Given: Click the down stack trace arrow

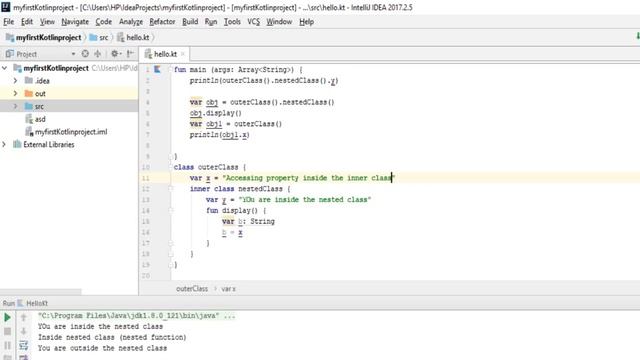Looking at the screenshot, I should tap(24, 331).
